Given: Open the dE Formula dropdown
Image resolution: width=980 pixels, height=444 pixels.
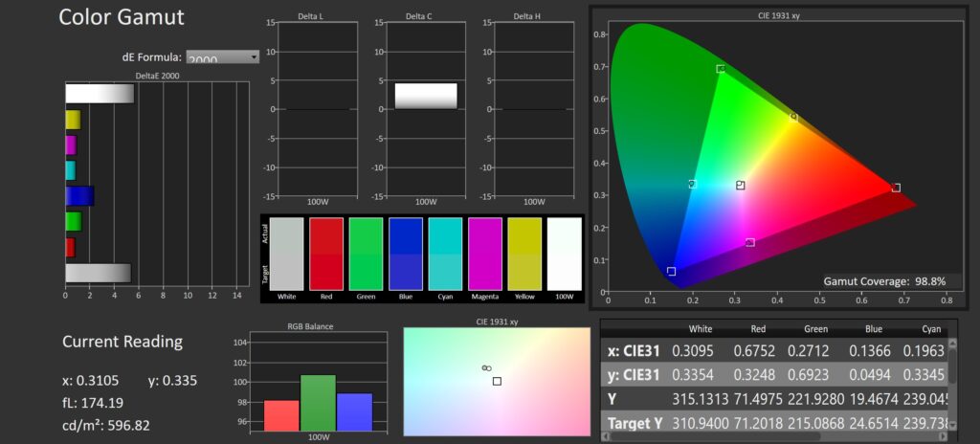Looking at the screenshot, I should click(x=222, y=57).
